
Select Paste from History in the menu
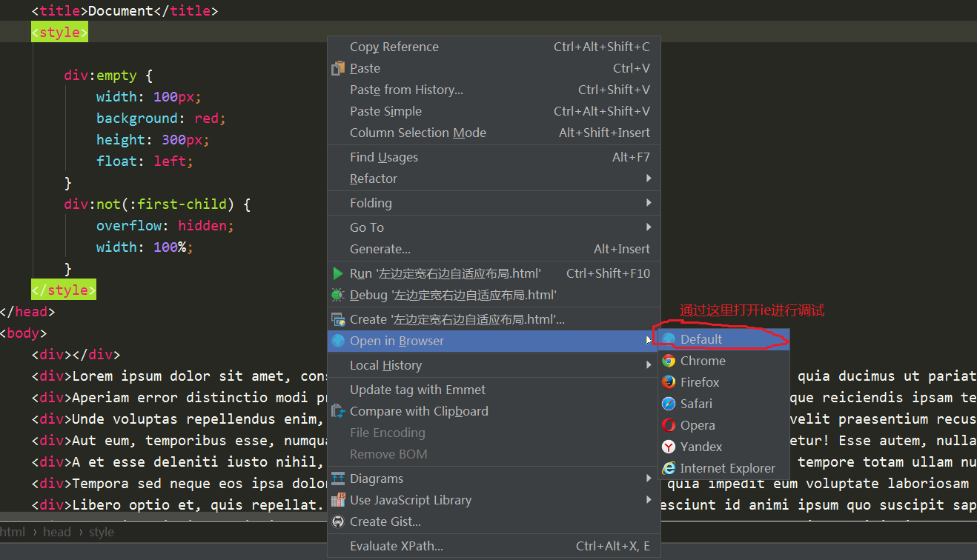pos(494,90)
